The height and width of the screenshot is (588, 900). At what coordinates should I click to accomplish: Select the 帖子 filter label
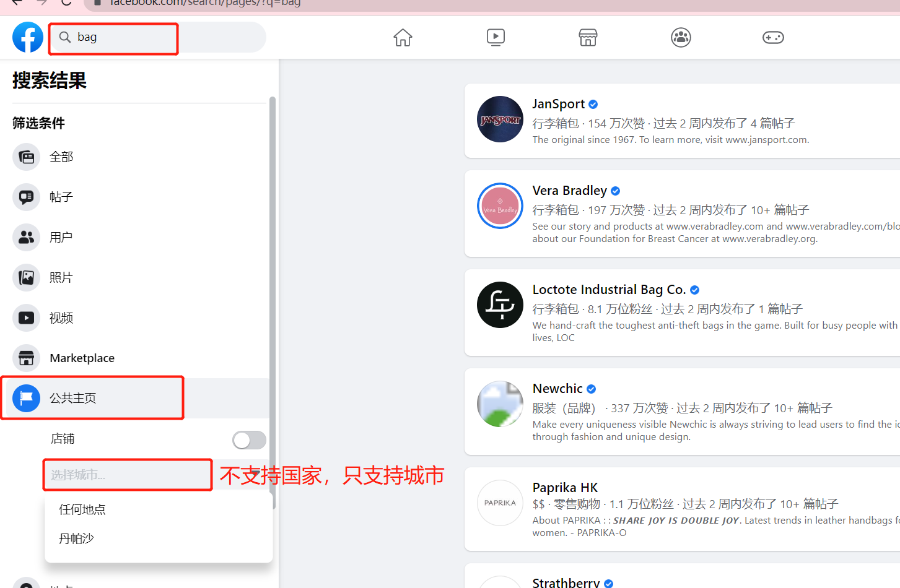pos(61,197)
